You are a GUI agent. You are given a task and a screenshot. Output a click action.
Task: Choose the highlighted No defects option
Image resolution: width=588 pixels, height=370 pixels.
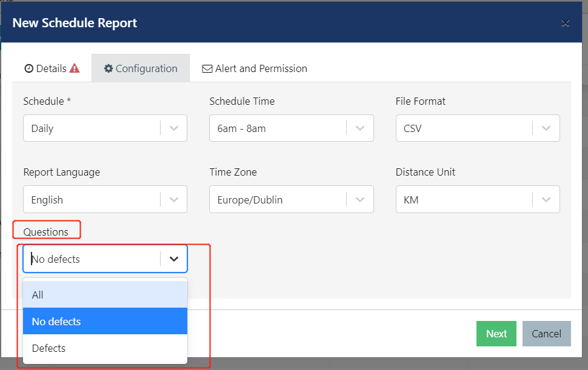tap(105, 322)
